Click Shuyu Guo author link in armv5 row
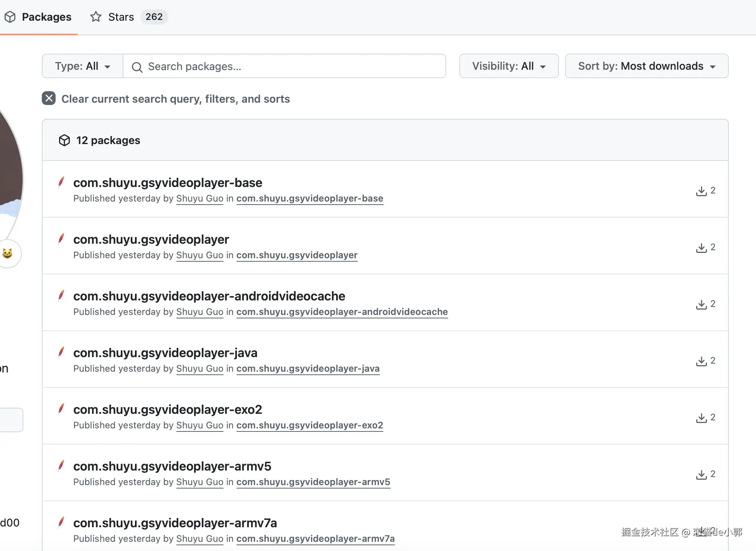The width and height of the screenshot is (756, 551). pos(199,482)
